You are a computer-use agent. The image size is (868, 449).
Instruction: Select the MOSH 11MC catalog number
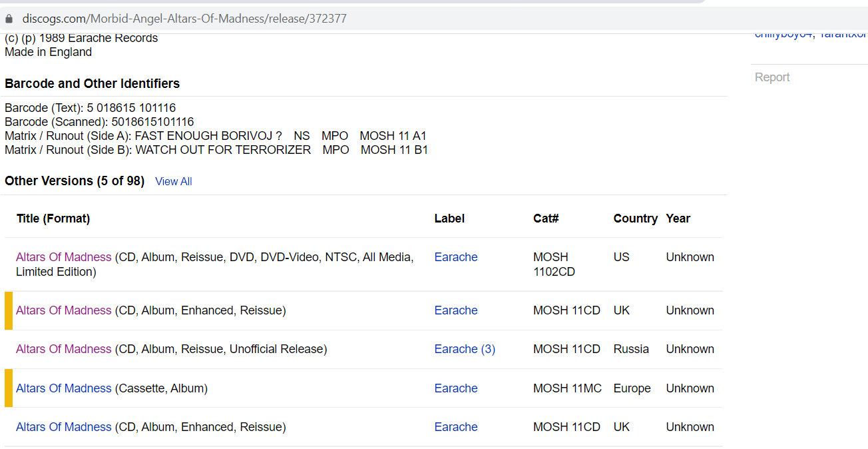click(567, 388)
